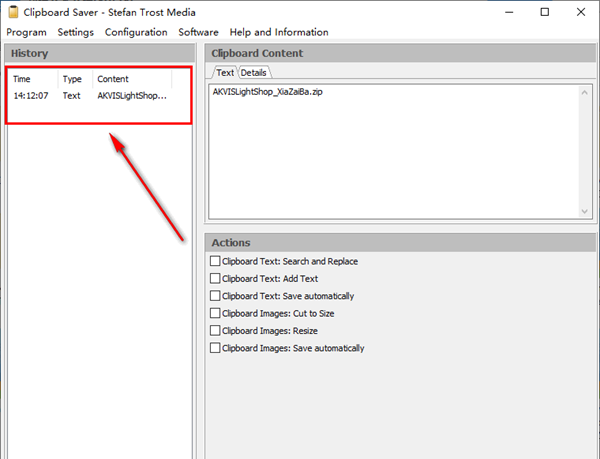Click inside the clipboard text area
The width and height of the screenshot is (600, 459).
(394, 152)
